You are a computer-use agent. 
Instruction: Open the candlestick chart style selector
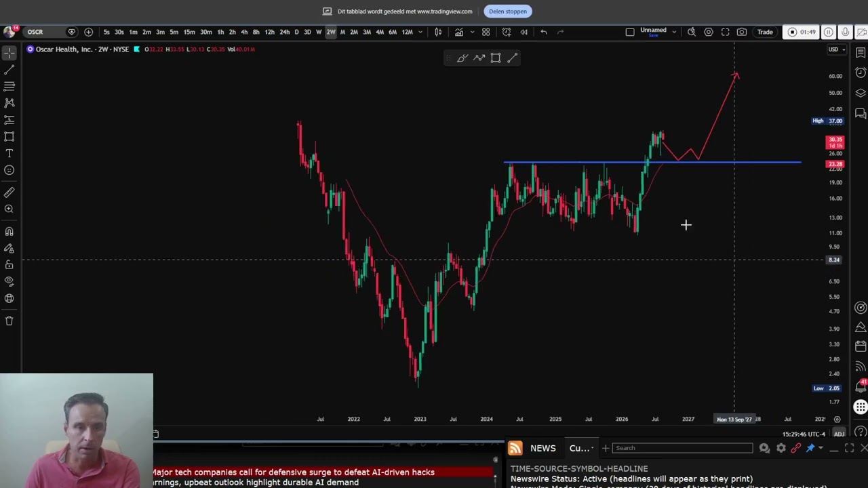click(x=438, y=32)
